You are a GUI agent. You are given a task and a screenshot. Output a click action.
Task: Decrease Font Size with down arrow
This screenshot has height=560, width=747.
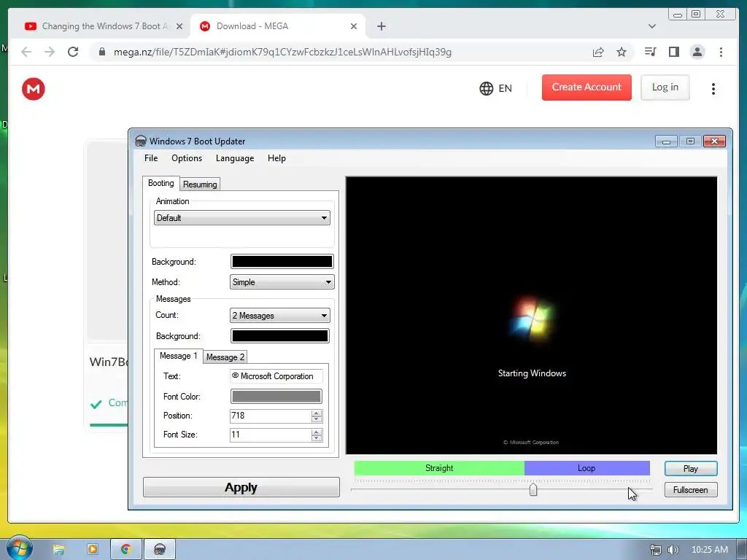[x=317, y=438]
